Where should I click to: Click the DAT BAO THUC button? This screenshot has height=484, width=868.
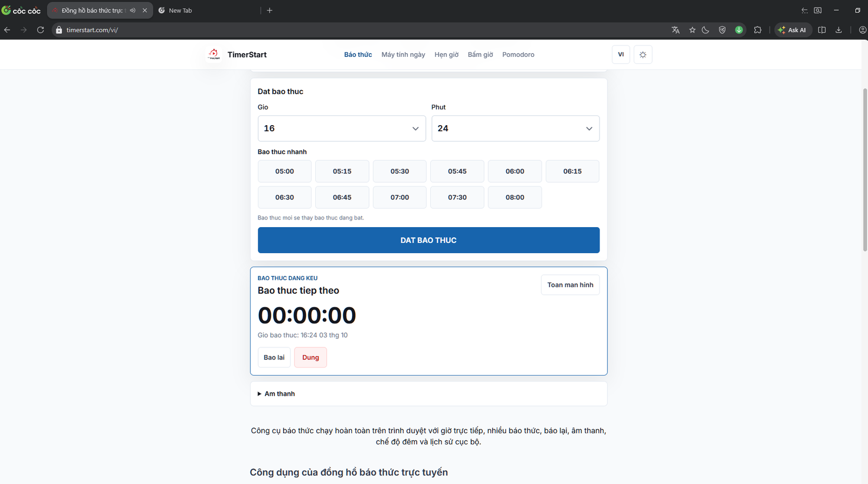(429, 240)
